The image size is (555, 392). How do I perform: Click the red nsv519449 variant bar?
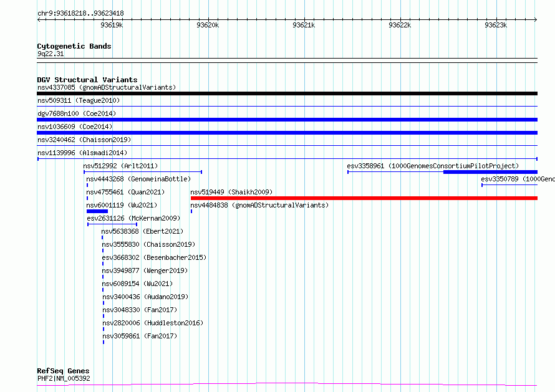tap(364, 198)
